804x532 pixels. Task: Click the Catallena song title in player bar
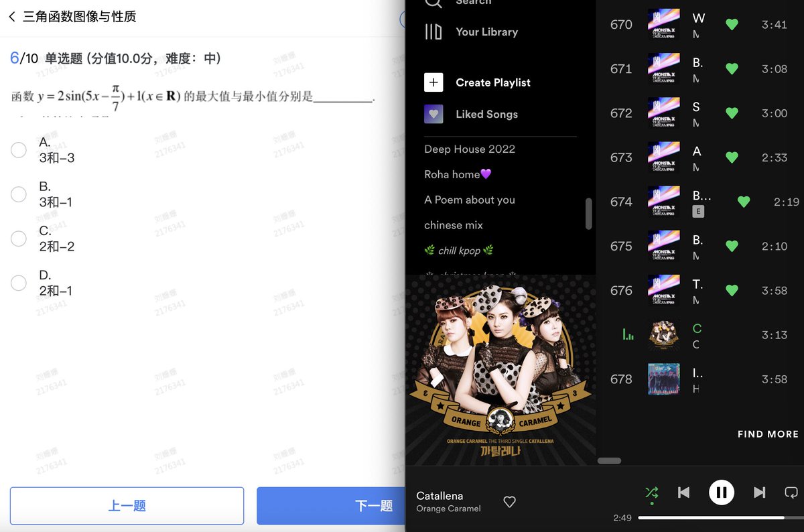tap(440, 496)
